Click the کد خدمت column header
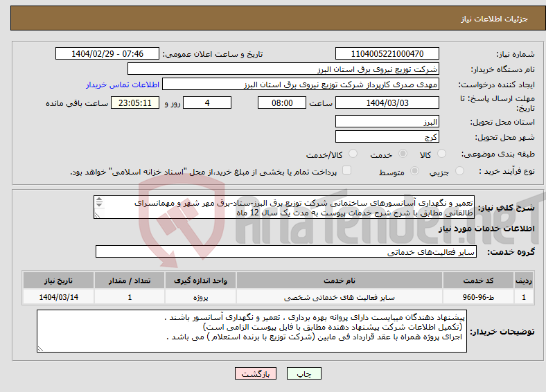This screenshot has width=546, height=392. point(479,280)
